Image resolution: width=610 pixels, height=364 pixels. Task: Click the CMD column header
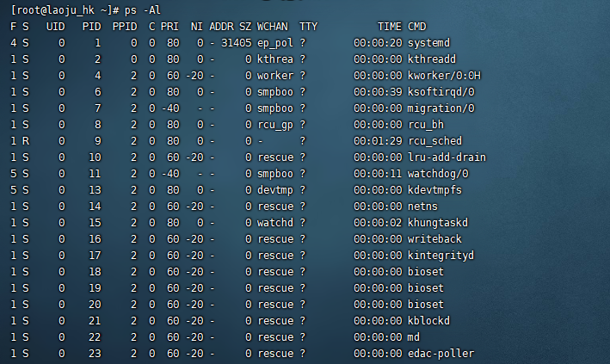[x=417, y=26]
